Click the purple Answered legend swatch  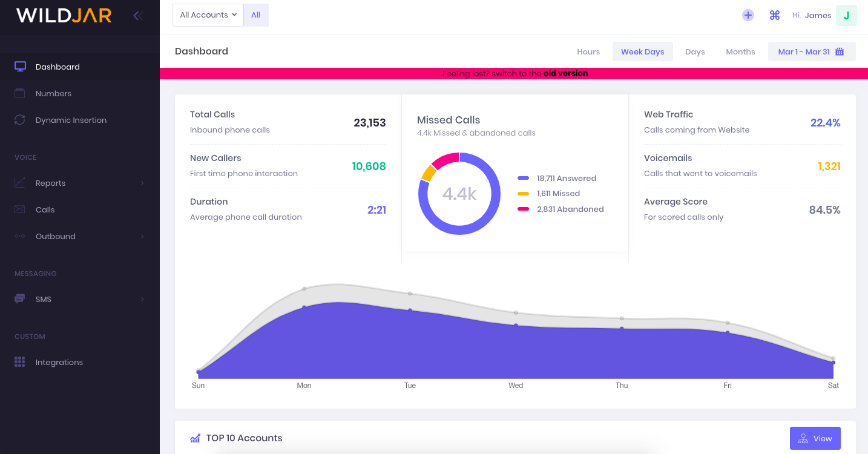[524, 178]
